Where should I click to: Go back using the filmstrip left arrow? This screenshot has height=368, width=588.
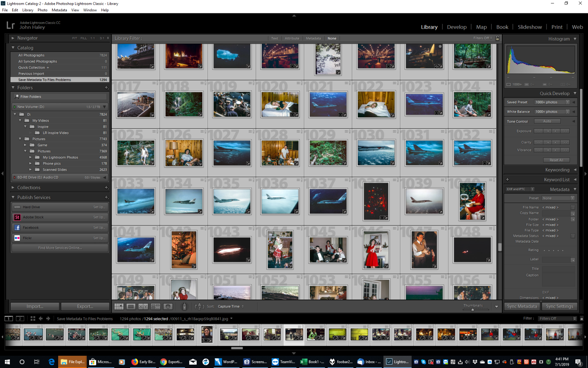coord(40,319)
